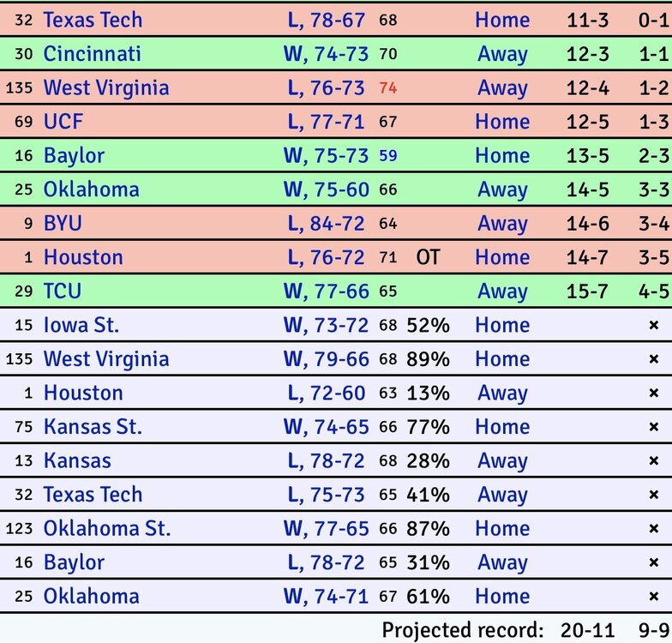Click the UCF team name
Viewport: 672px width, 643px height.
[63, 122]
